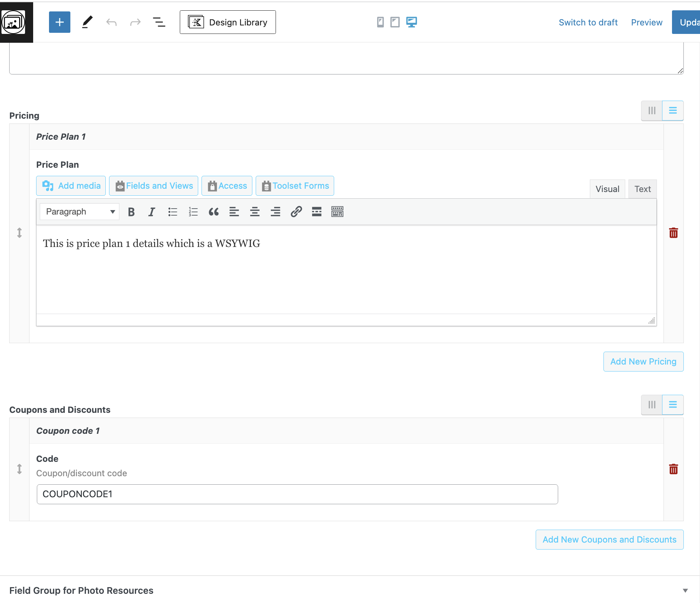Open the block inserter plus button
The image size is (700, 603).
coord(60,22)
